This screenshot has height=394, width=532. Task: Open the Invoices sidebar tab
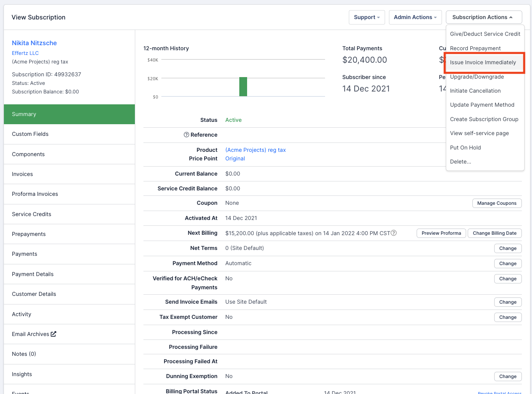(x=23, y=174)
